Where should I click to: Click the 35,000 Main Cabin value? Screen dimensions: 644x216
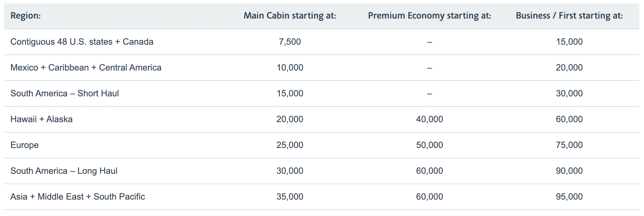290,197
